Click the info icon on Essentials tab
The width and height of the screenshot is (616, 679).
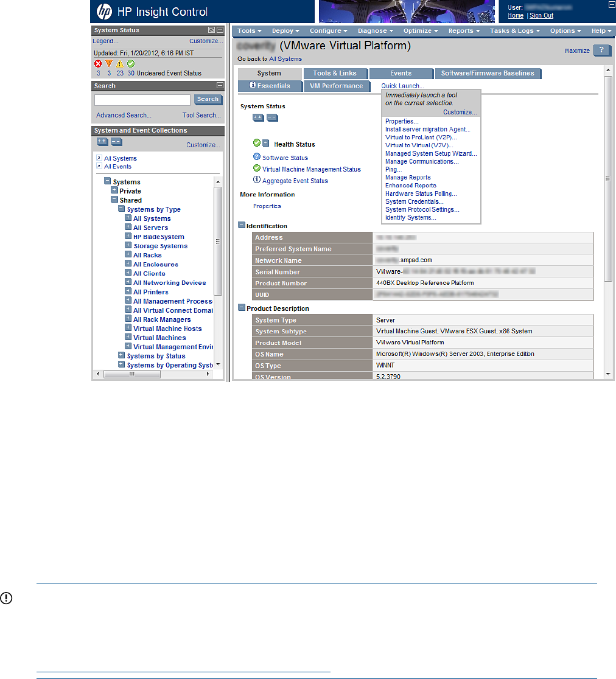[253, 85]
